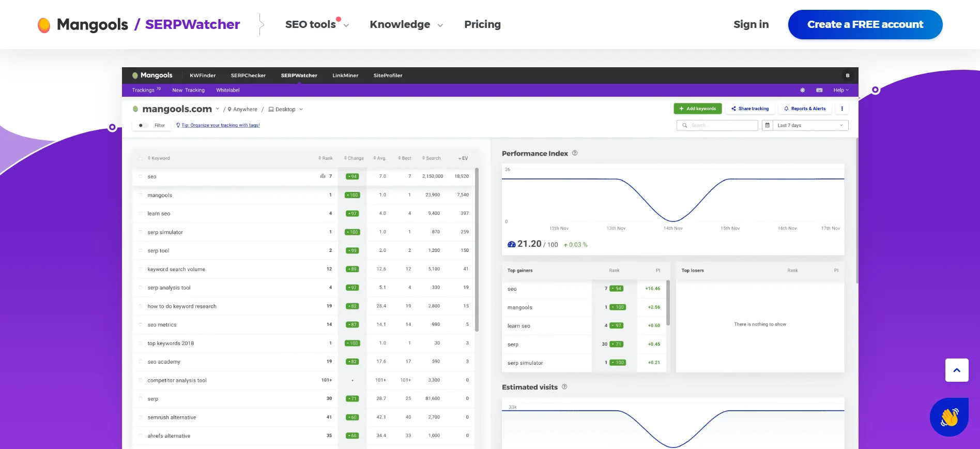This screenshot has width=980, height=449.
Task: Click the rank icon in seo row
Action: (x=323, y=176)
